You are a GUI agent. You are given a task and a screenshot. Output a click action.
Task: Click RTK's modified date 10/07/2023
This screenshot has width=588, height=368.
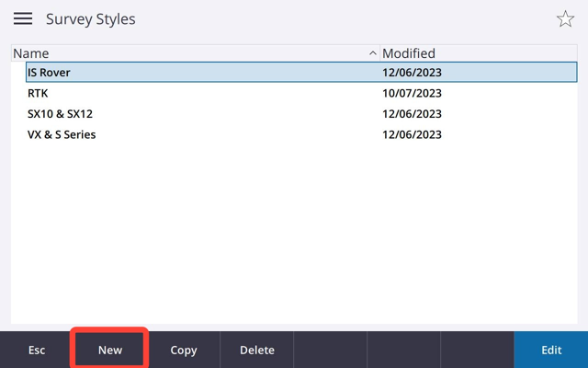pyautogui.click(x=412, y=93)
